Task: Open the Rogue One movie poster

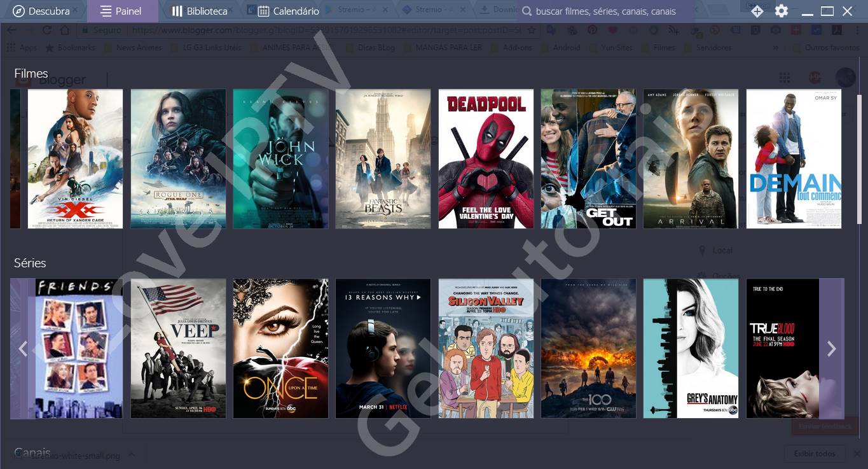Action: (x=178, y=158)
